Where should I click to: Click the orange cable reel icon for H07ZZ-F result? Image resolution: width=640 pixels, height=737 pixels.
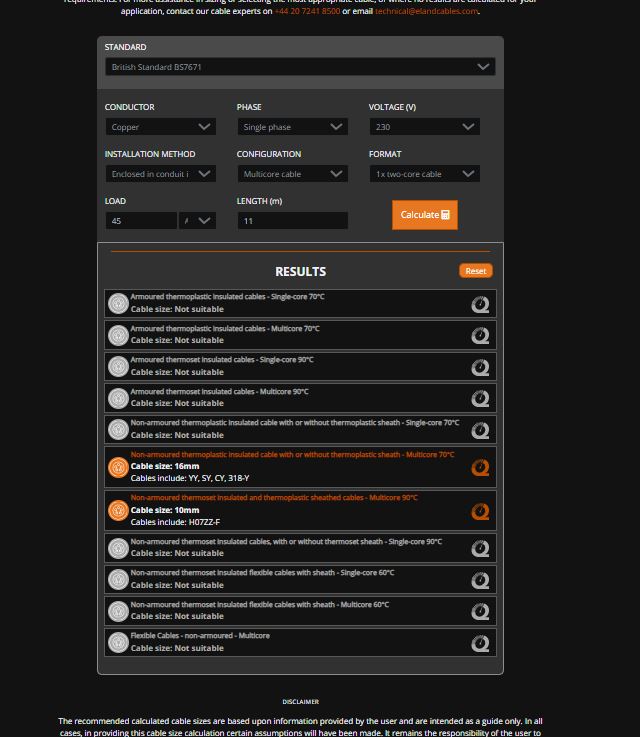point(480,511)
